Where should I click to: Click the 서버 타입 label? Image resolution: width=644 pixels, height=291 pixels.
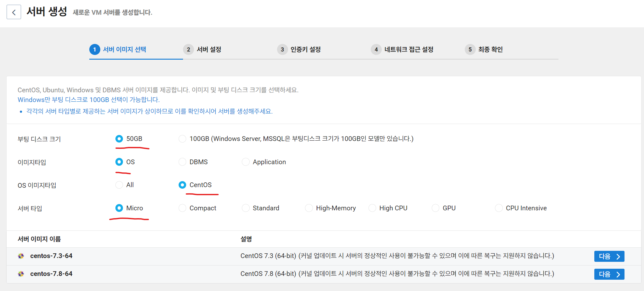click(30, 208)
